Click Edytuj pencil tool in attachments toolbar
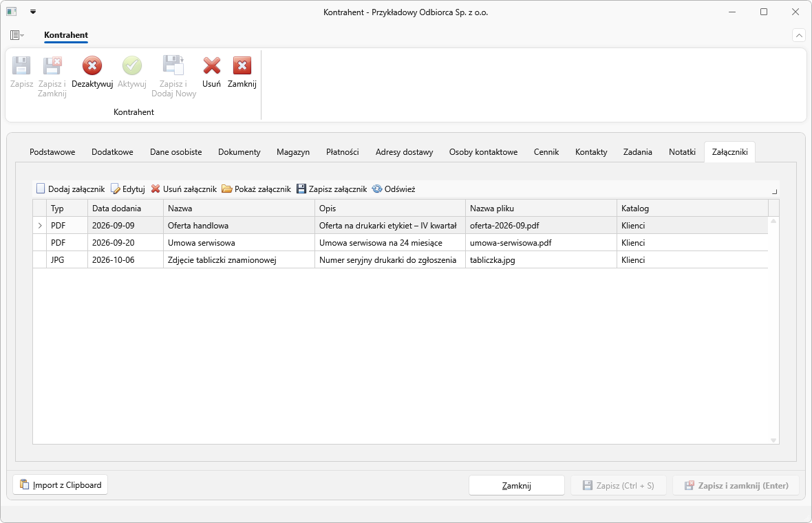812x523 pixels. tap(128, 189)
